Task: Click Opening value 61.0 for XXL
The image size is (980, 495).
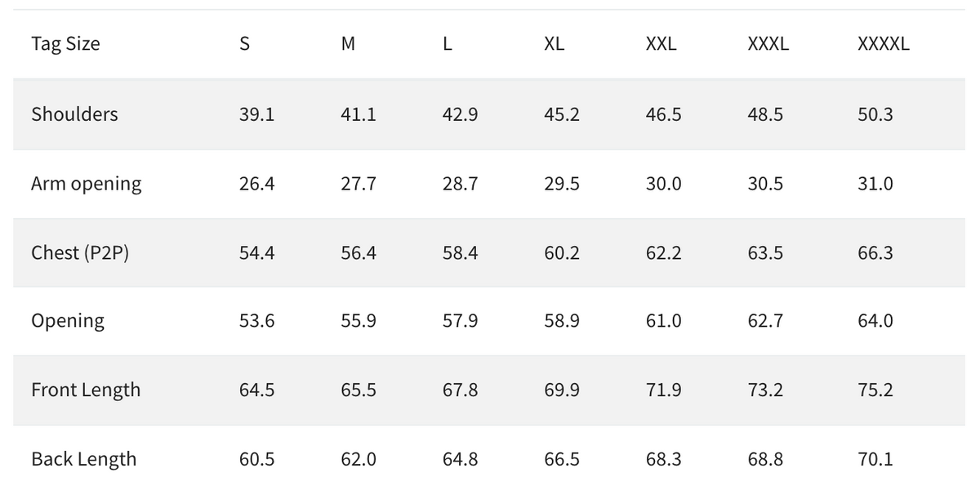Action: tap(663, 321)
